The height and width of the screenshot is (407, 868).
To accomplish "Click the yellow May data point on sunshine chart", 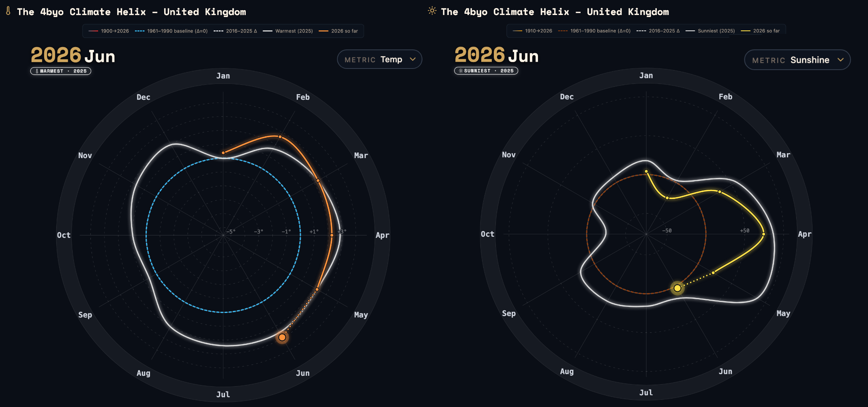I will point(713,273).
